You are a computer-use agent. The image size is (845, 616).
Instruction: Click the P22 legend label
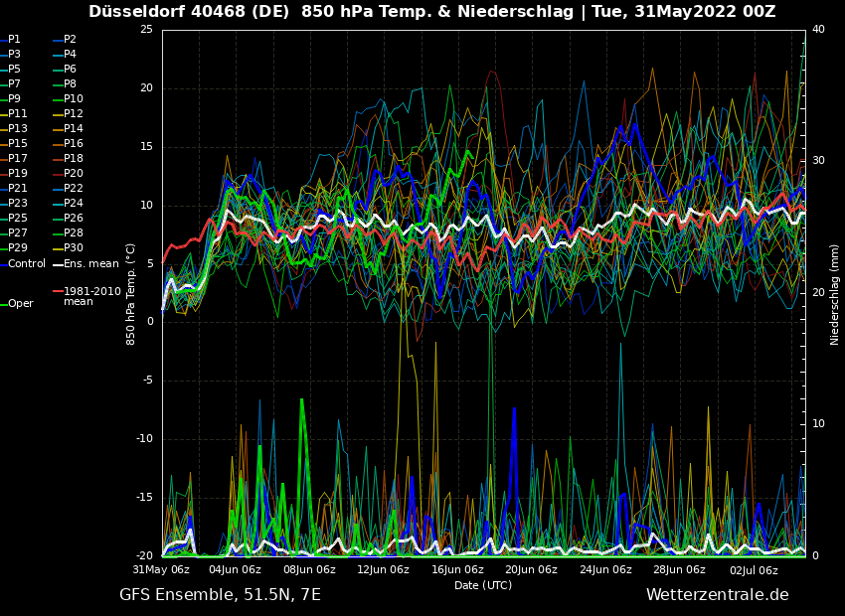(74, 189)
